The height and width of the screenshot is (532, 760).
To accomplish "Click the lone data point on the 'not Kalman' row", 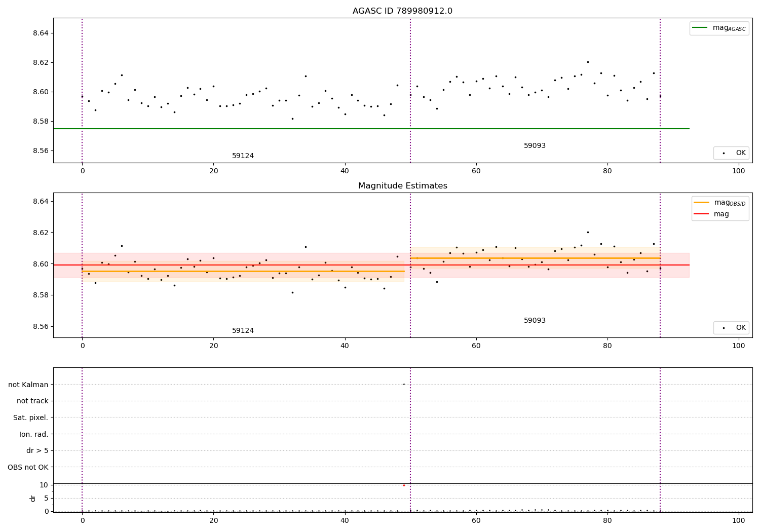I will pyautogui.click(x=404, y=385).
